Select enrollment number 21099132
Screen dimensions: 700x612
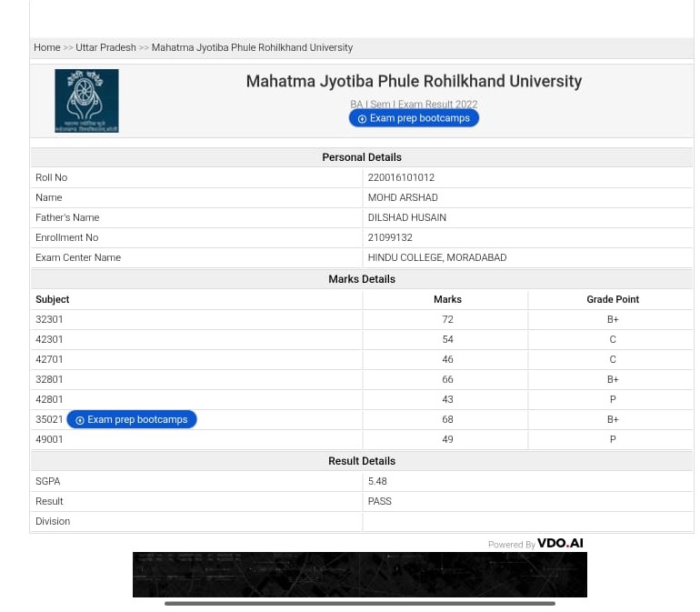coord(390,237)
